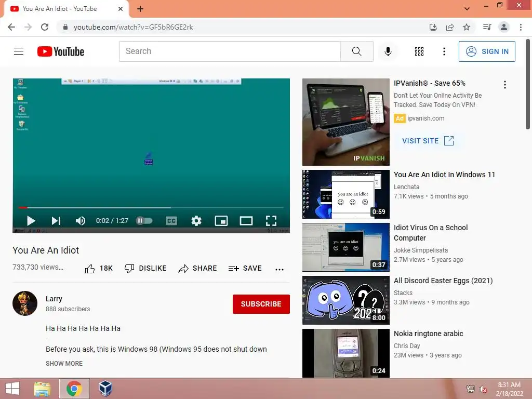Click VISIT SITE on the IPVanish ad
The width and height of the screenshot is (532, 399).
tap(428, 141)
